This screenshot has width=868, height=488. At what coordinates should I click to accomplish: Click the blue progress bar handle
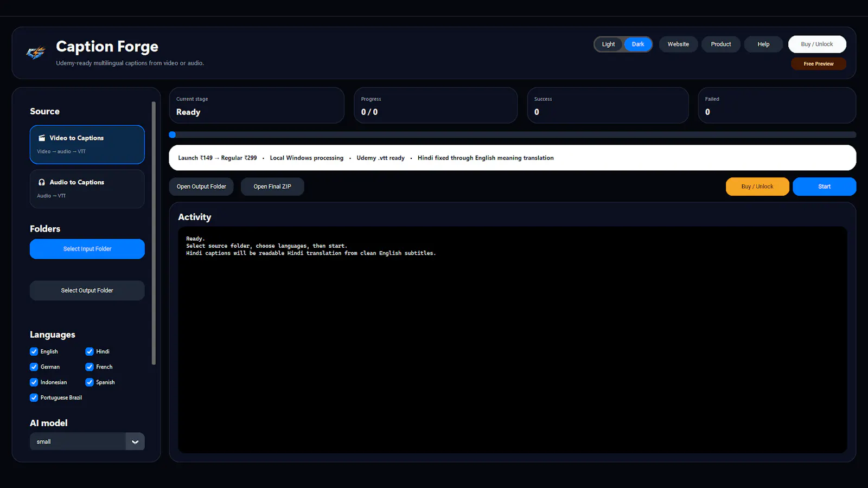(x=172, y=134)
